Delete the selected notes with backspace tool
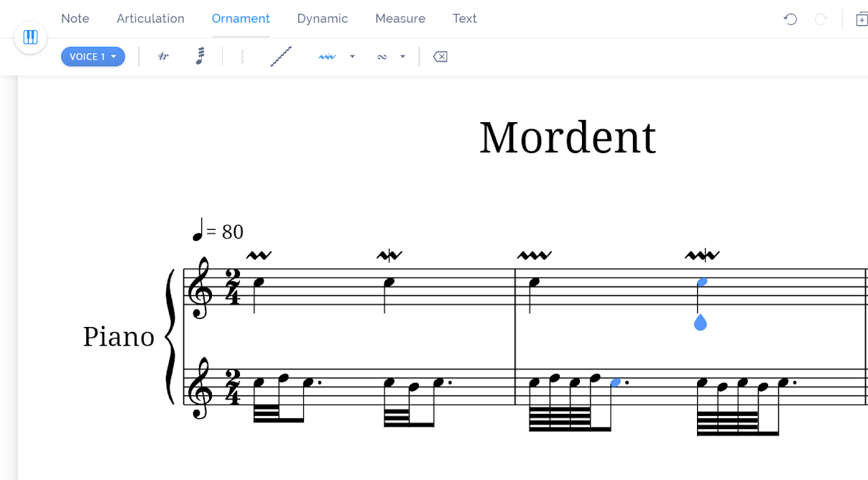This screenshot has width=868, height=480. click(x=440, y=56)
